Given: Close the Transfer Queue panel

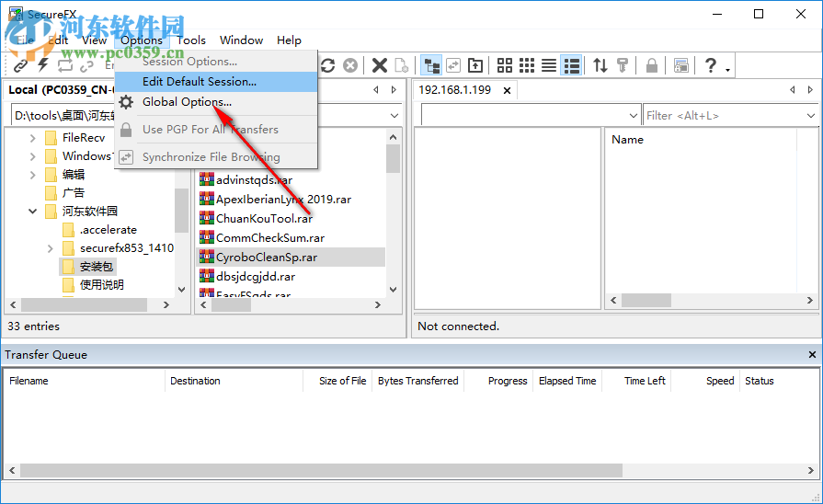Looking at the screenshot, I should [x=812, y=355].
